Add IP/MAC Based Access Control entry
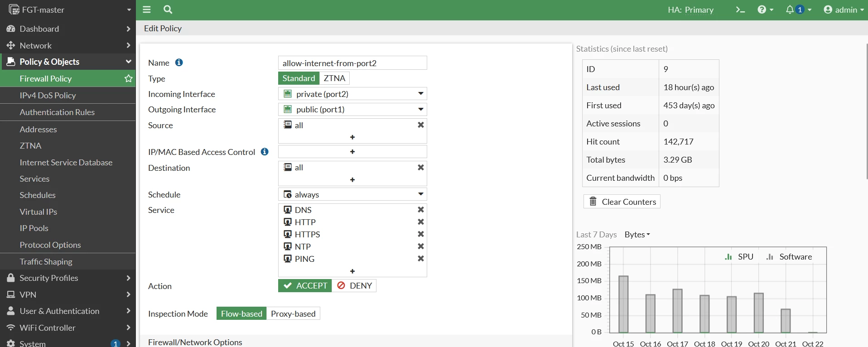868x347 pixels. pos(352,152)
